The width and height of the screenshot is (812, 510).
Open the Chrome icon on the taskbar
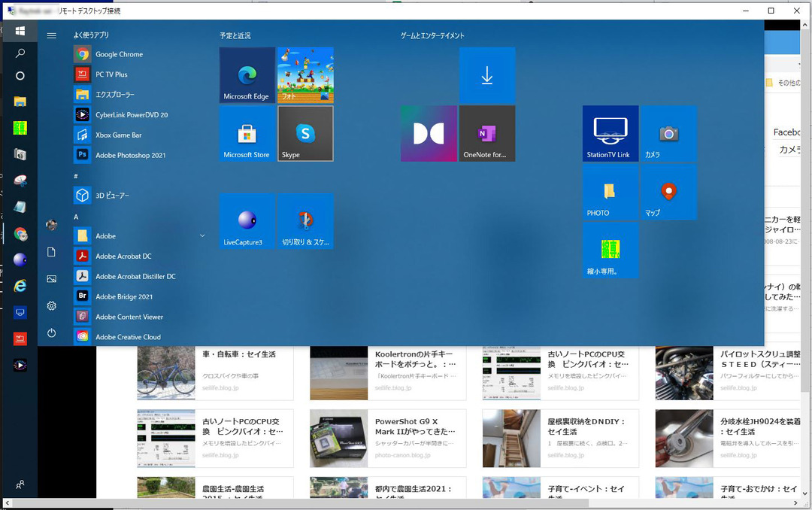tap(20, 234)
